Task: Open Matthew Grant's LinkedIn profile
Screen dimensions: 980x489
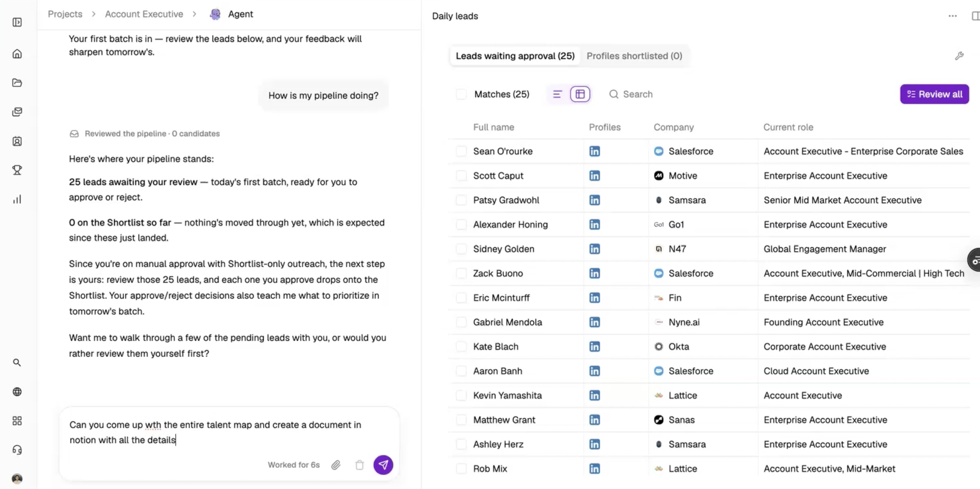Action: (595, 420)
